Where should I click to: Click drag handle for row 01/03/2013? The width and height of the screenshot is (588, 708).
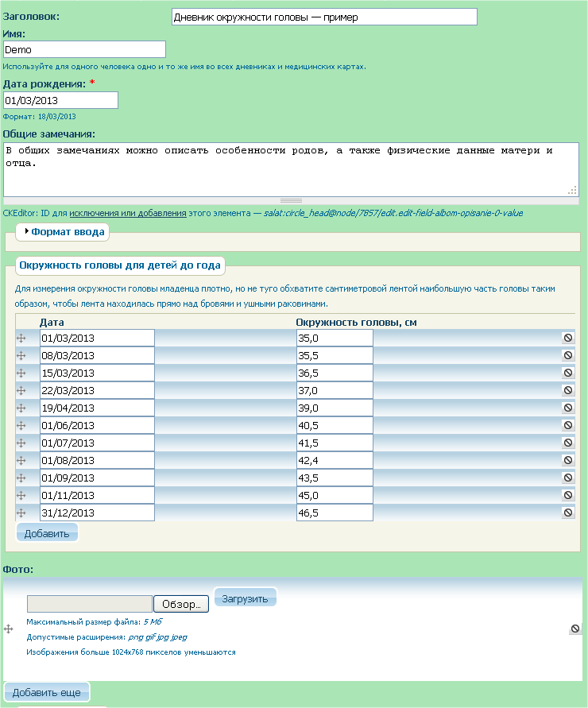click(21, 339)
